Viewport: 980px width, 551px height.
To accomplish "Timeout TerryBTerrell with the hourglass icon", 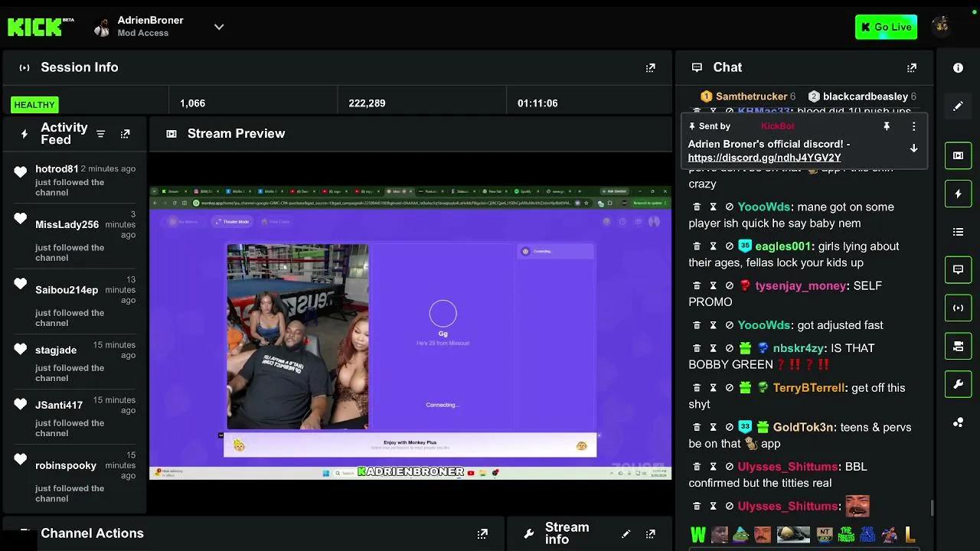I will pos(713,388).
